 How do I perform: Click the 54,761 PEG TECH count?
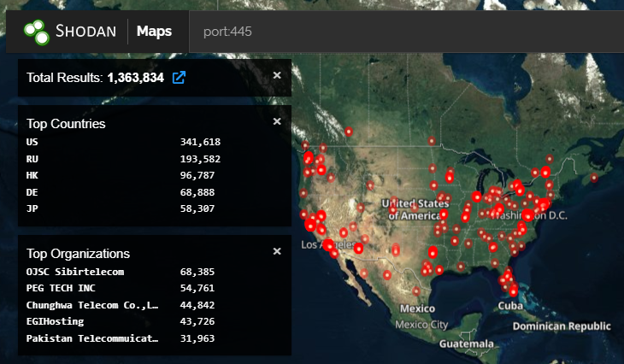197,288
